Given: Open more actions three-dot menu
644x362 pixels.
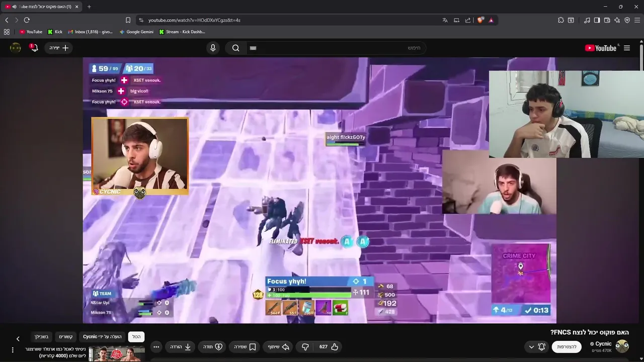Looking at the screenshot, I should pyautogui.click(x=156, y=346).
